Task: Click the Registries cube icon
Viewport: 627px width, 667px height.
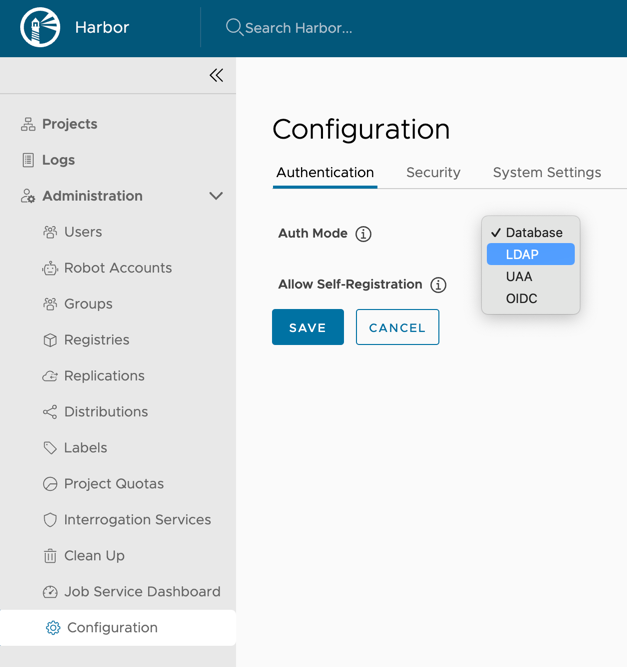Action: pyautogui.click(x=50, y=340)
